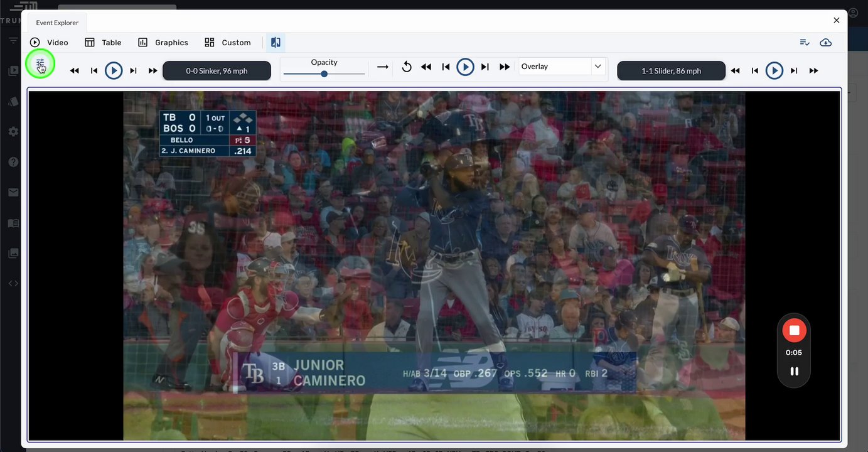Click the 1-1 Slider, 86 mph label
This screenshot has width=868, height=452.
pyautogui.click(x=671, y=71)
